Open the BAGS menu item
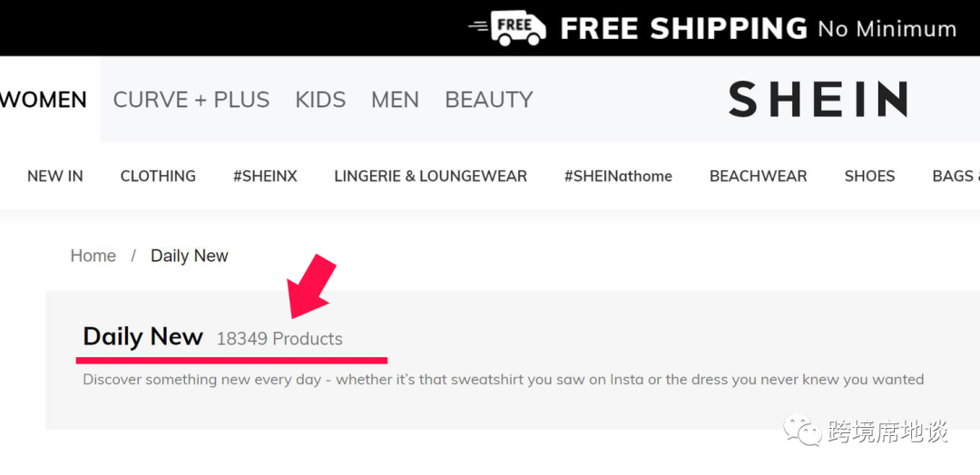980x475 pixels. pos(955,177)
